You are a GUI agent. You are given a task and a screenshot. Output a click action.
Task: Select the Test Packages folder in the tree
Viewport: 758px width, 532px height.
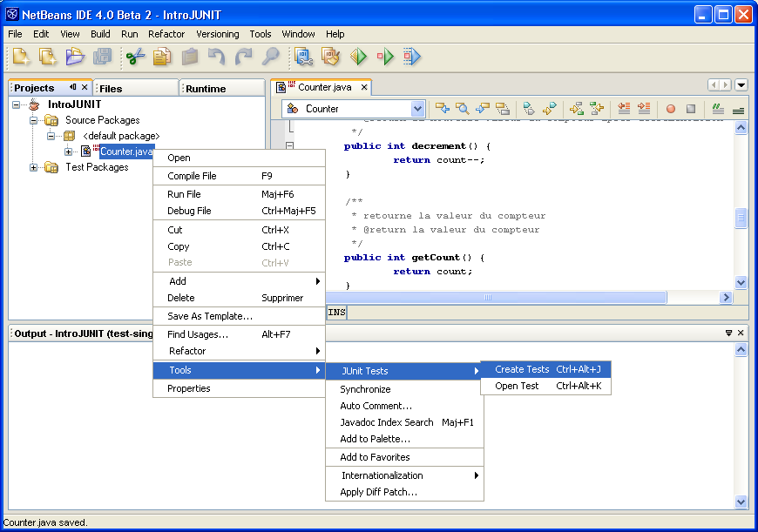pos(97,167)
